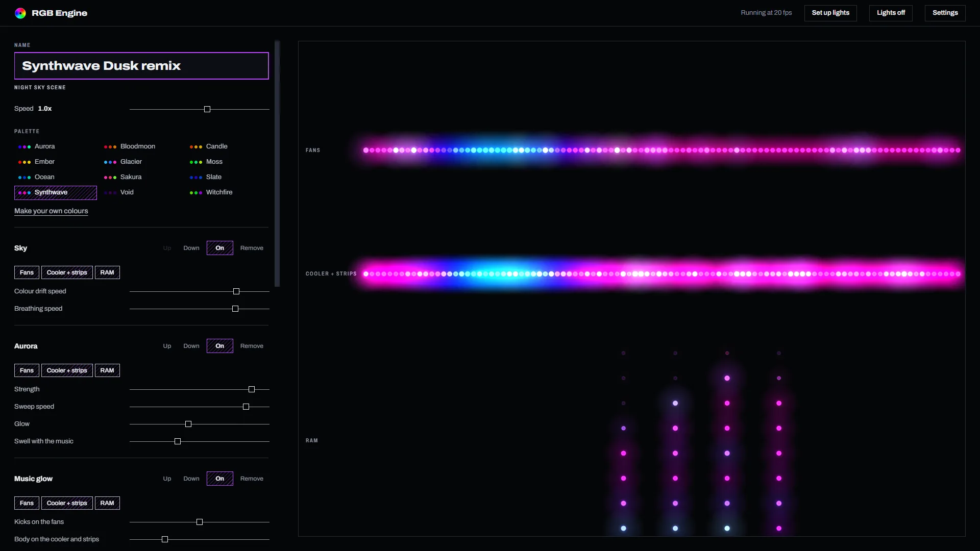Adjust the Colour drift speed slider
The image size is (980, 551).
[x=236, y=291]
